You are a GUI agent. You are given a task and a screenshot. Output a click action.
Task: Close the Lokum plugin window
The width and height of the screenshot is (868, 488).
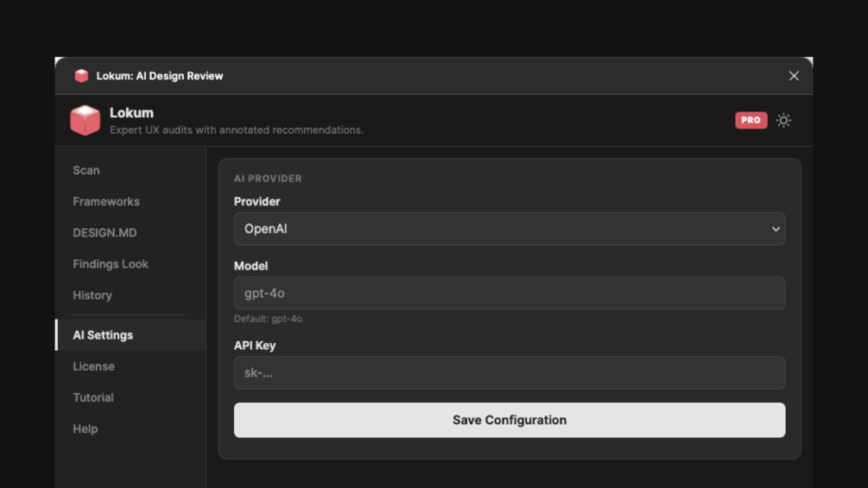pyautogui.click(x=794, y=76)
